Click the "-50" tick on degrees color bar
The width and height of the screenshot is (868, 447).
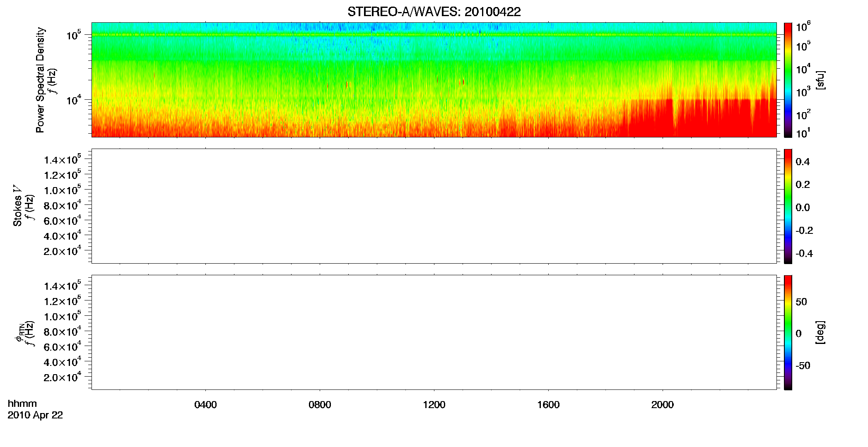point(803,366)
